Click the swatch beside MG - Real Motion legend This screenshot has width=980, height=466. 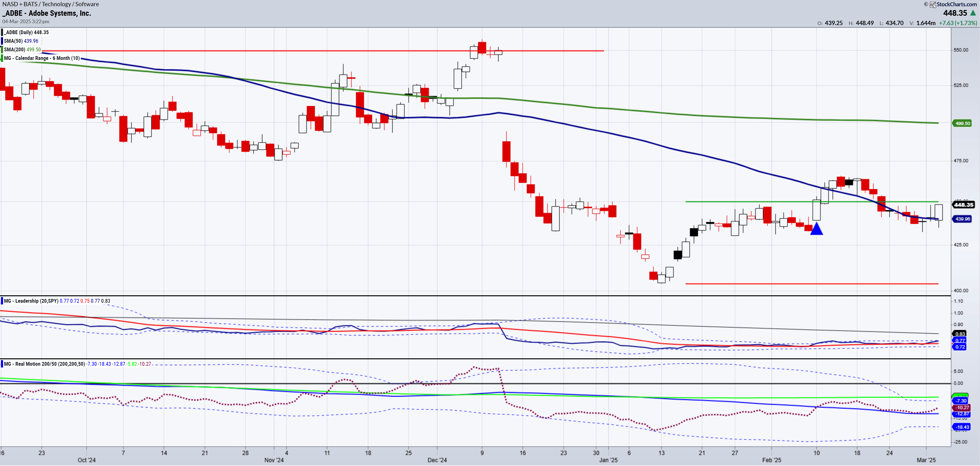click(2, 364)
